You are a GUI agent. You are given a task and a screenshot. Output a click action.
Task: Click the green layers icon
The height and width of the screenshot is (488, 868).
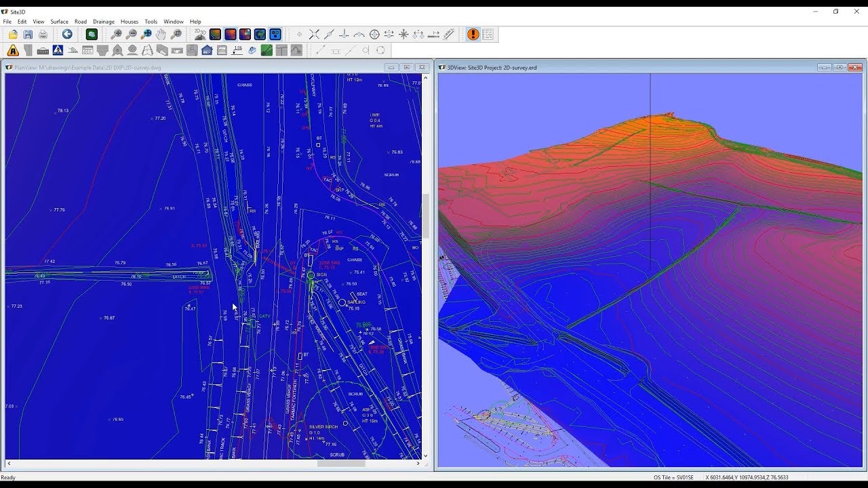[92, 35]
